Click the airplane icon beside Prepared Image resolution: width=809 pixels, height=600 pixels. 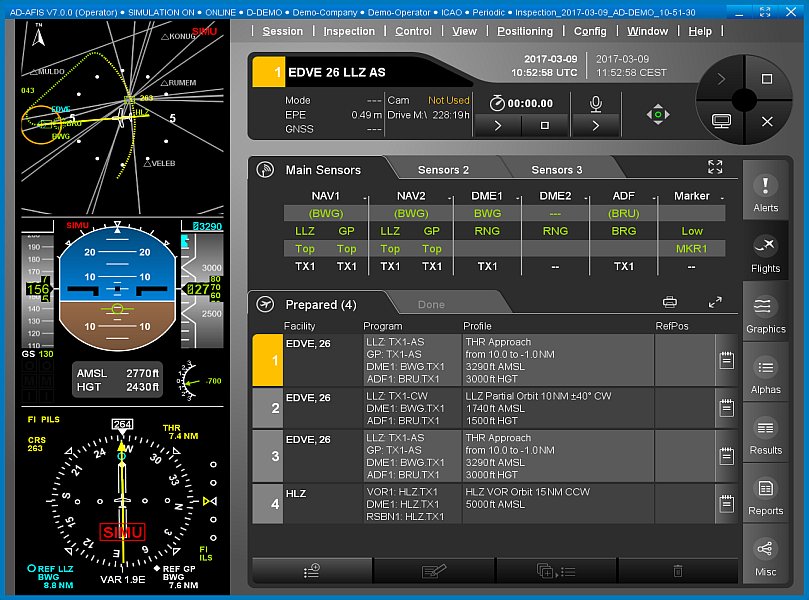click(x=265, y=304)
